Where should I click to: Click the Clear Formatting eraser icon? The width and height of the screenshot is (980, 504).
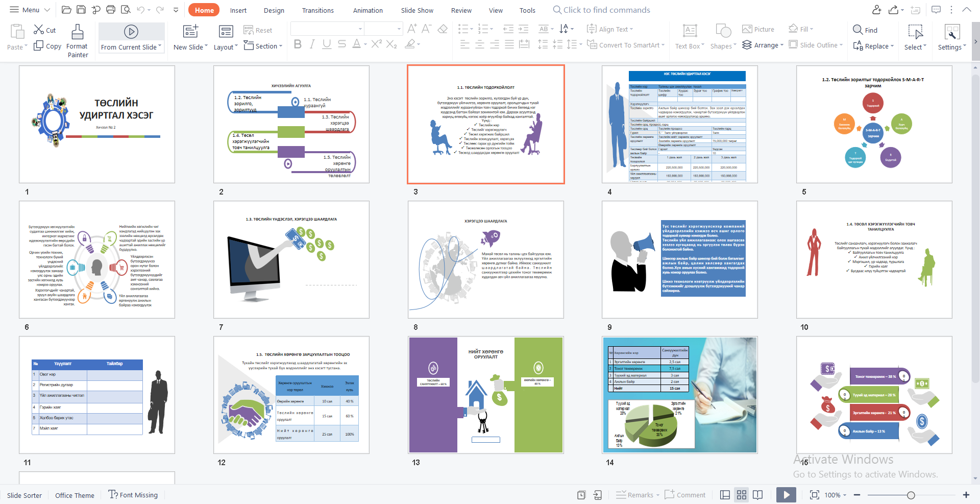point(443,29)
